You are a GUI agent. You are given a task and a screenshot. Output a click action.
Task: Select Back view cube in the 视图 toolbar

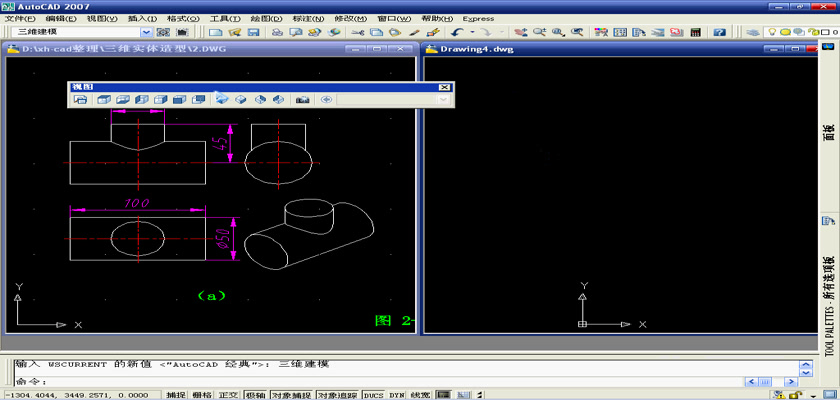pyautogui.click(x=199, y=100)
